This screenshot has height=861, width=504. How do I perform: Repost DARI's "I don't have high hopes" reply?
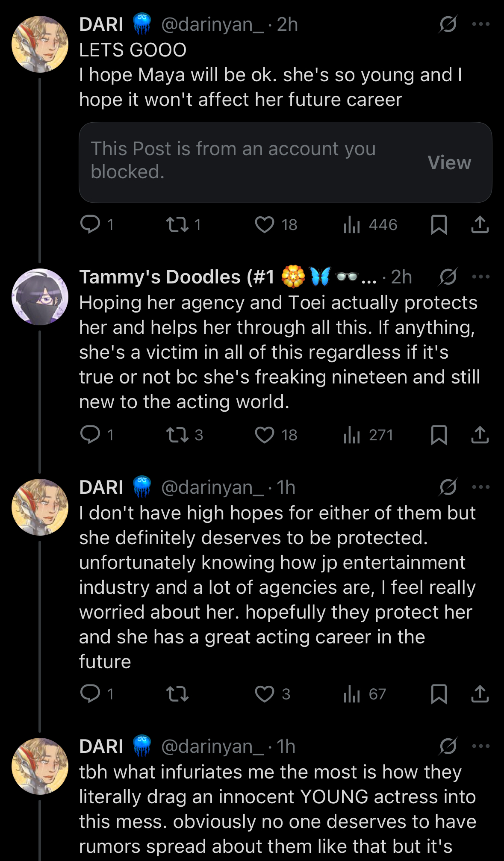(177, 694)
